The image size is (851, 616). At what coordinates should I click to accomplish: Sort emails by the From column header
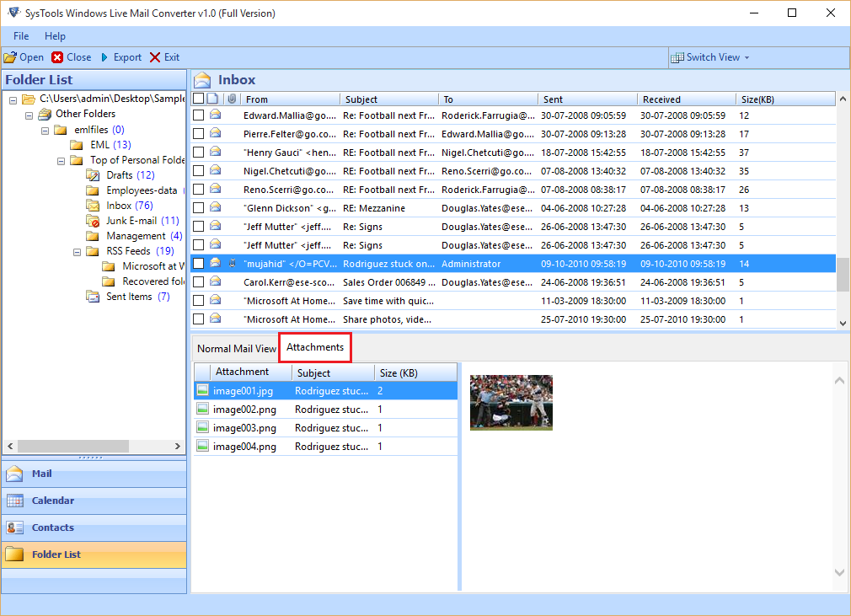click(291, 99)
